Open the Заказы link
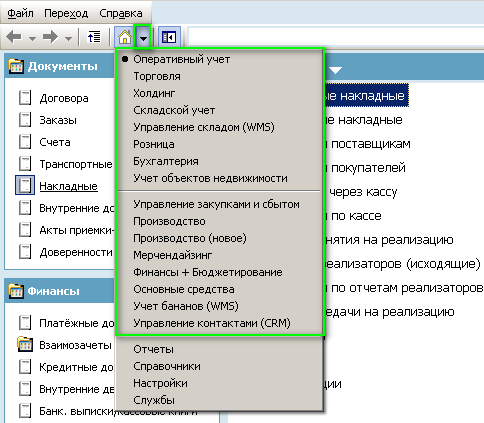The height and width of the screenshot is (423, 484). click(x=58, y=120)
